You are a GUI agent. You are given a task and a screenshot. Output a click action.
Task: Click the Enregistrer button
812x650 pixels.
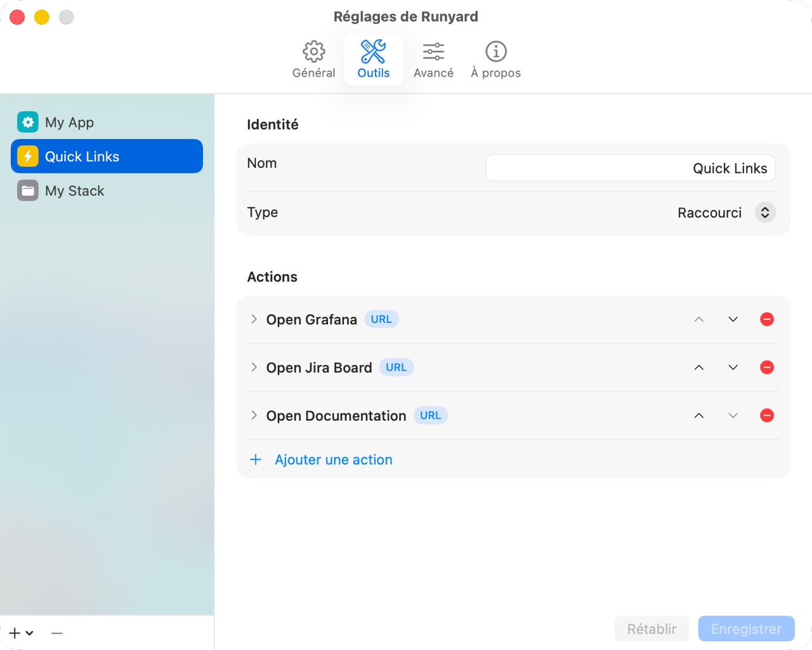click(x=746, y=629)
